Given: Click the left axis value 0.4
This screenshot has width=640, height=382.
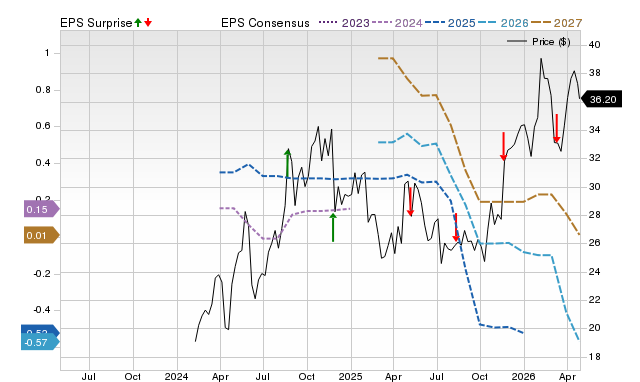Looking at the screenshot, I should coord(43,163).
